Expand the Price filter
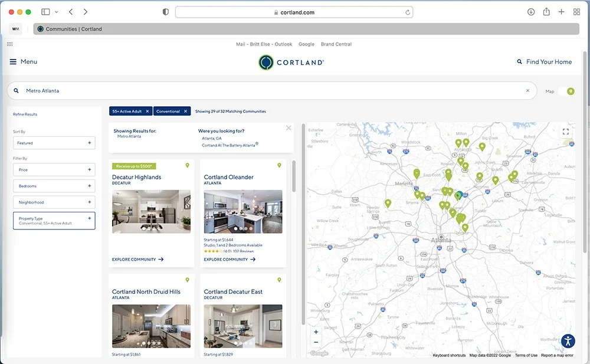 [x=54, y=170]
